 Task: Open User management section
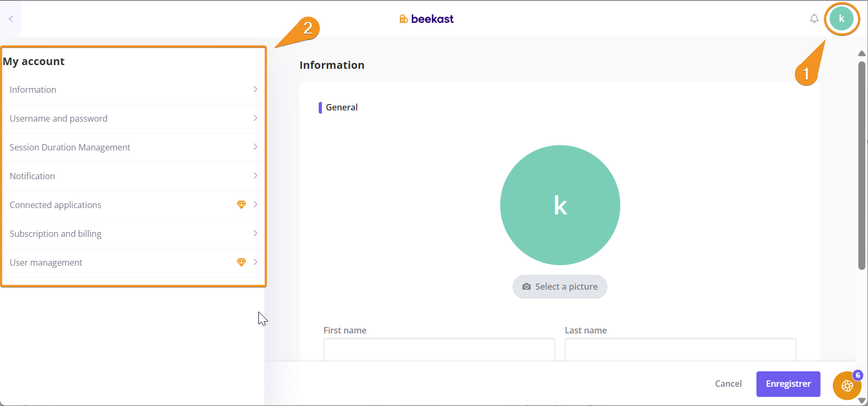[x=46, y=262]
